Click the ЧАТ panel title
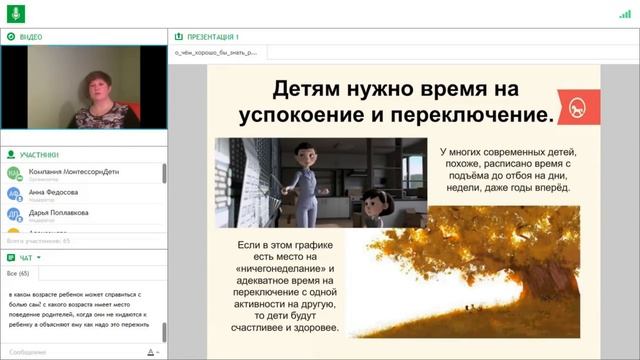The height and width of the screenshot is (360, 640). (x=26, y=258)
